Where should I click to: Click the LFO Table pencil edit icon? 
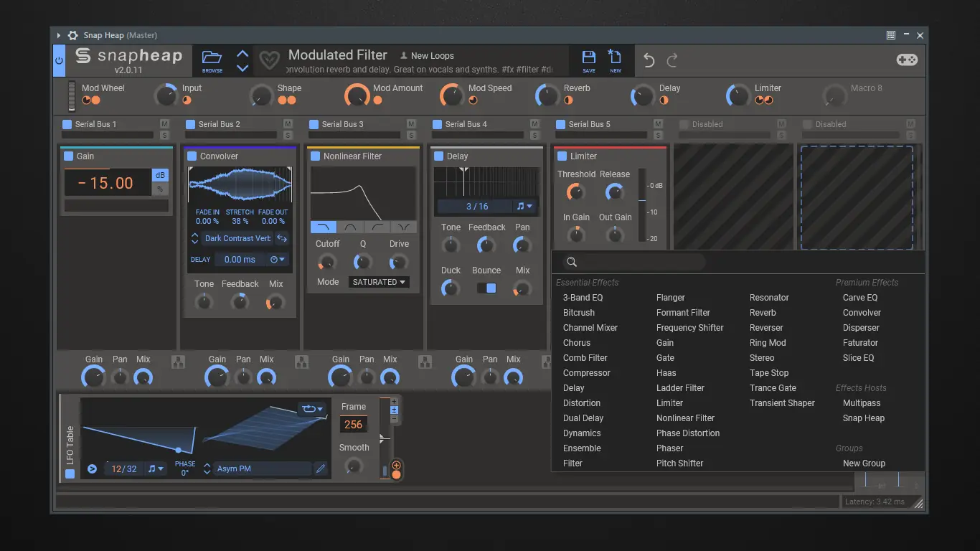pyautogui.click(x=321, y=468)
